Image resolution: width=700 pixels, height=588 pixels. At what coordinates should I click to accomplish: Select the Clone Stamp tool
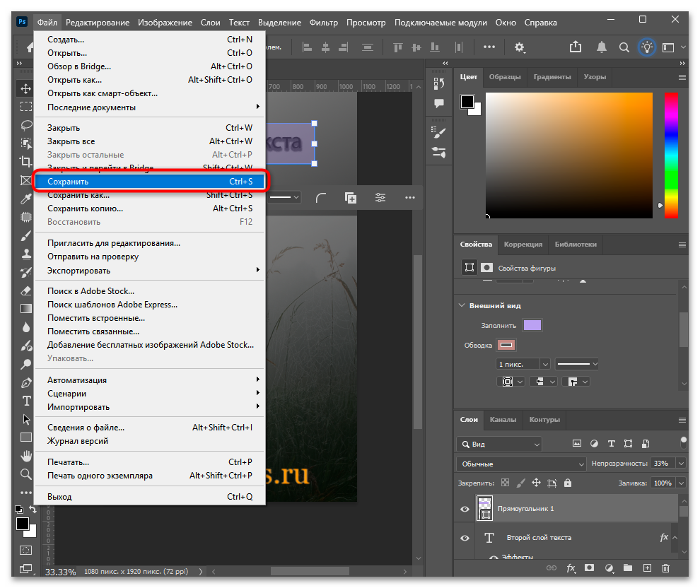[x=26, y=254]
